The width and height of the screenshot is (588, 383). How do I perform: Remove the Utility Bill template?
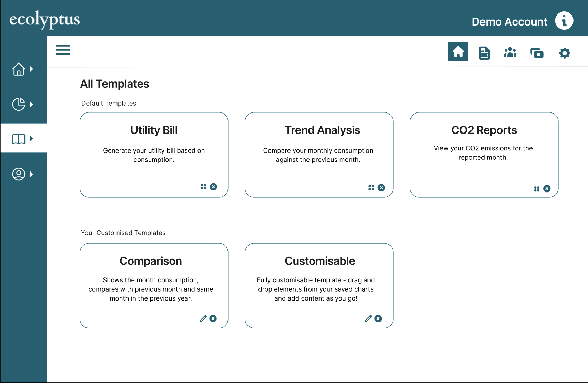[x=214, y=187]
